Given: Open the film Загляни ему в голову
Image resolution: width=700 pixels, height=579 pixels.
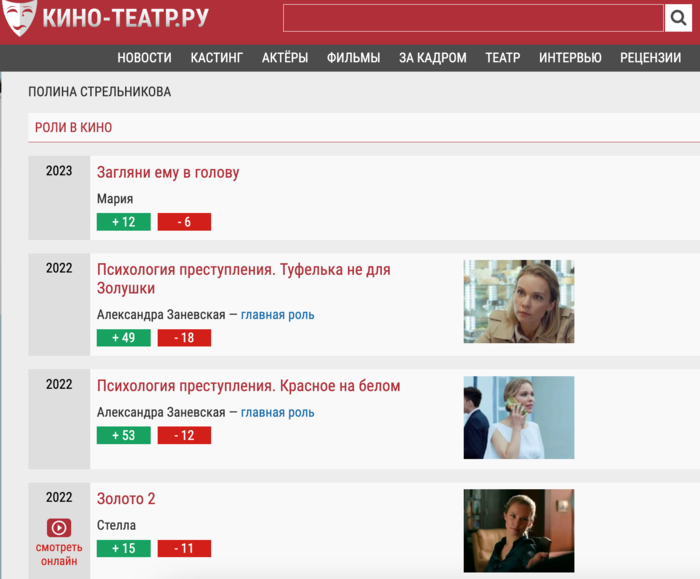Looking at the screenshot, I should 168,172.
